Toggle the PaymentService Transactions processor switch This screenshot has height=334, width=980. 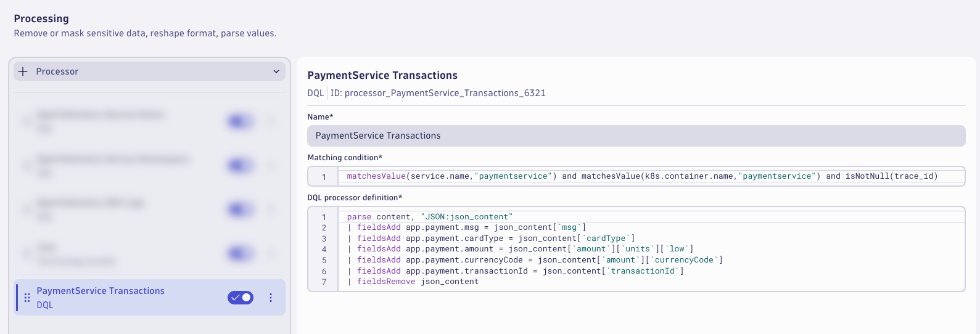click(241, 298)
